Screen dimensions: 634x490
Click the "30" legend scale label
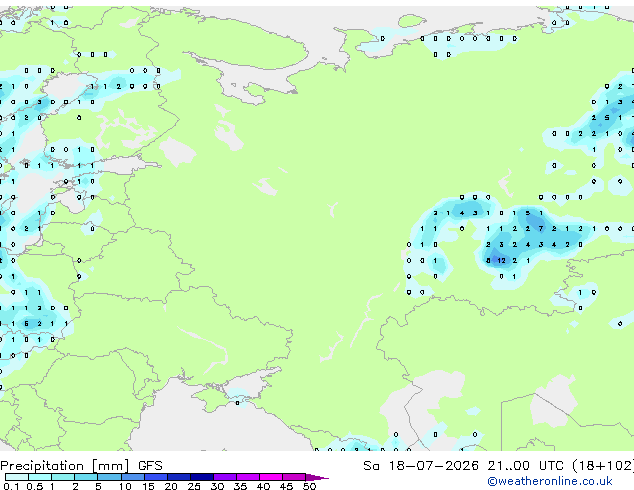217,486
